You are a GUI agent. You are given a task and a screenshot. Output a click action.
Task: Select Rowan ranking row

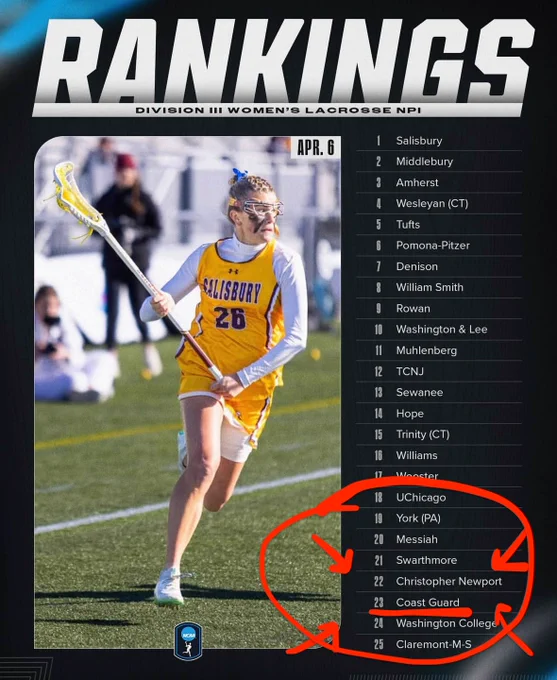click(x=439, y=308)
